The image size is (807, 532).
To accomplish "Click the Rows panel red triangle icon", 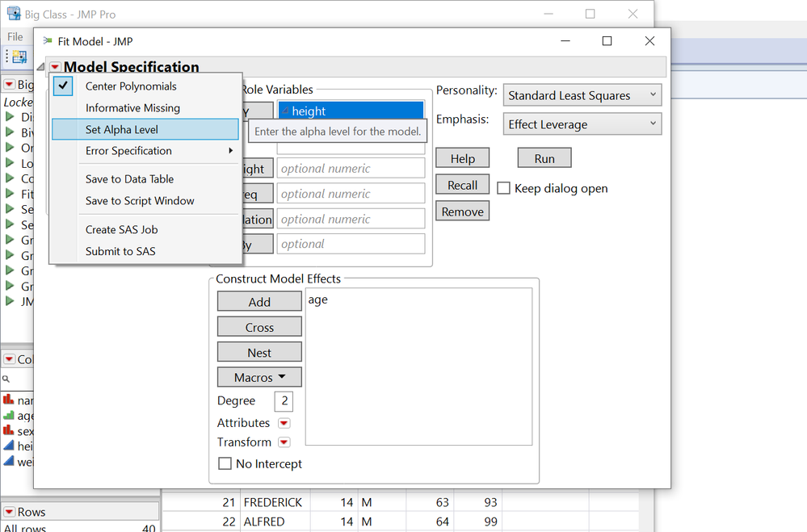I will (9, 512).
